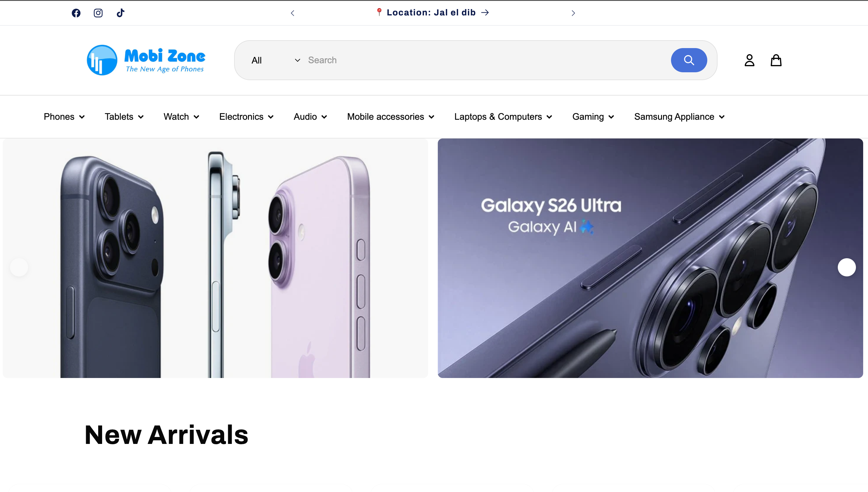Open the user account icon
This screenshot has width=868, height=492.
(x=750, y=60)
